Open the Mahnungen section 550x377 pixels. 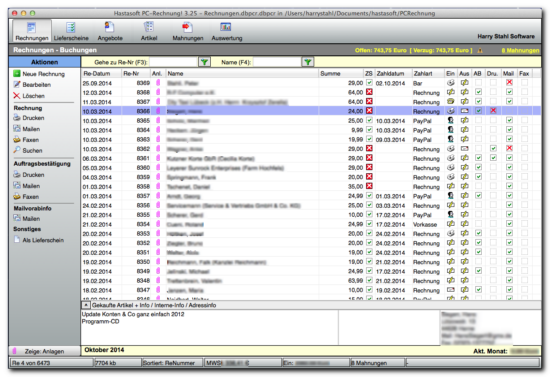[187, 31]
